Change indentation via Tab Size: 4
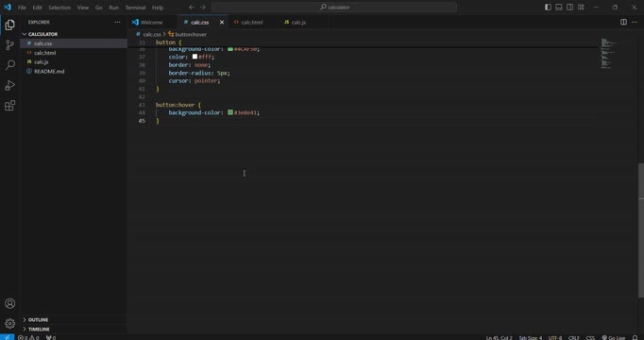The height and width of the screenshot is (340, 644). tap(531, 337)
